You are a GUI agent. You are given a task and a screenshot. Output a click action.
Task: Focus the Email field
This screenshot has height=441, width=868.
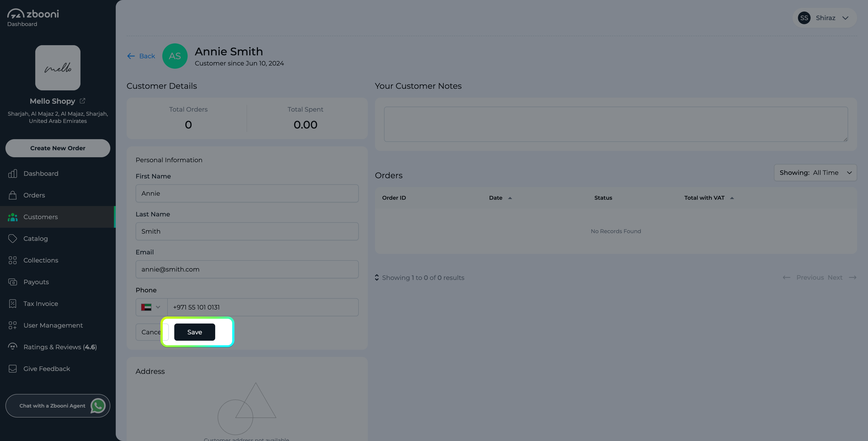pyautogui.click(x=247, y=269)
